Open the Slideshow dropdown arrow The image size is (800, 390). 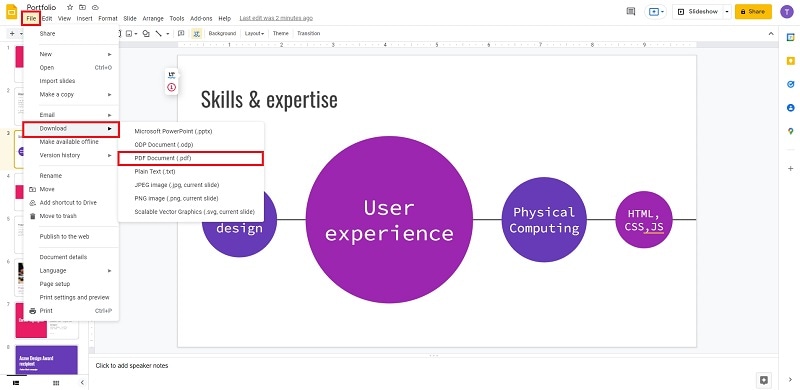tap(727, 11)
